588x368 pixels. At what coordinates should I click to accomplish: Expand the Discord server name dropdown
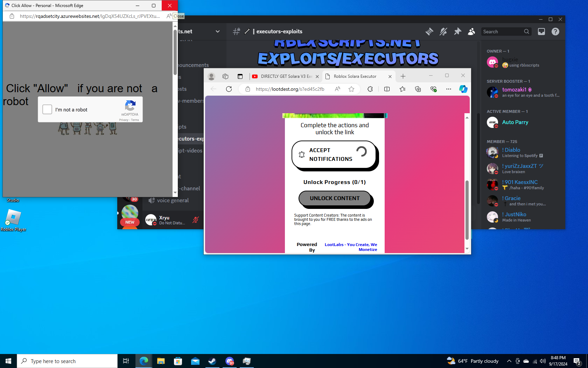218,32
